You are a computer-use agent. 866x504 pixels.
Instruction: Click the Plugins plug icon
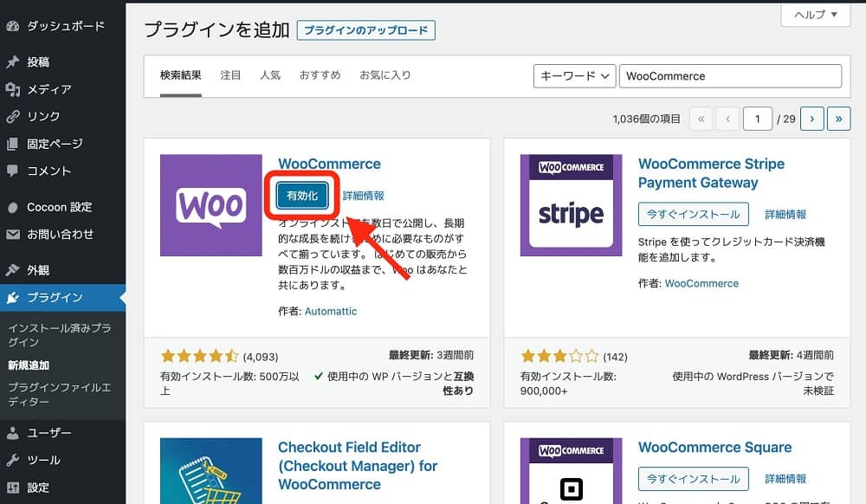[13, 298]
